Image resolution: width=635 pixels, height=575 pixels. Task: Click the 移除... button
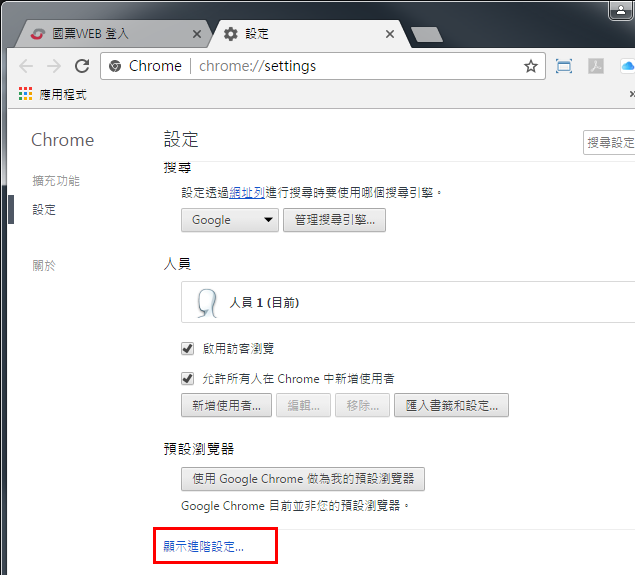[362, 405]
